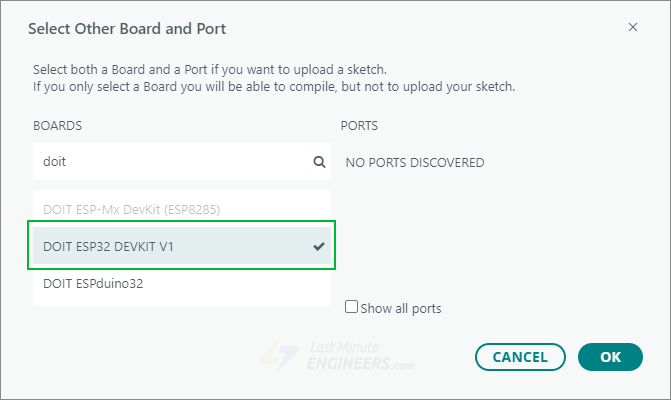Click the dialog title Select Other Board and Port
The image size is (671, 400).
pyautogui.click(x=127, y=28)
